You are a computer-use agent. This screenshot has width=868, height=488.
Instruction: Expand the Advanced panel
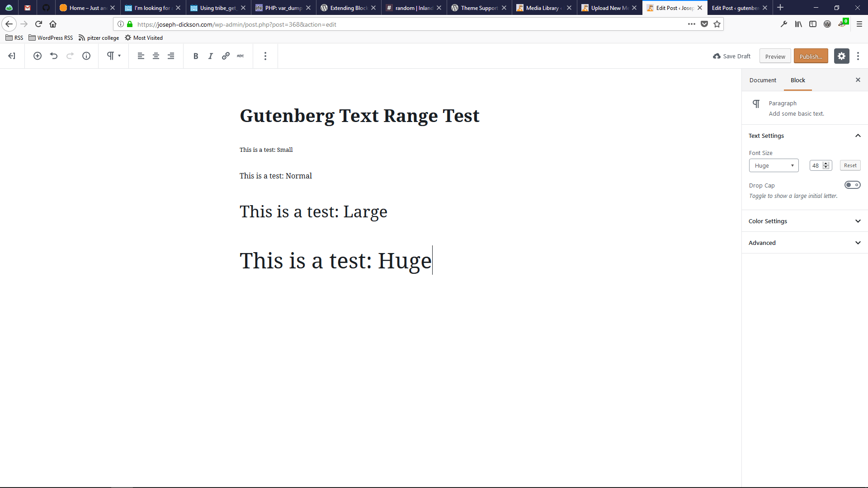[805, 243]
